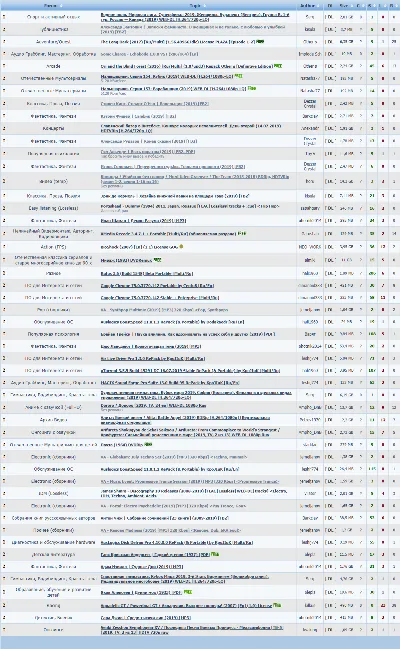Click the green FREE badge in Adventure/Quest row
This screenshot has width=400, height=649.
pyautogui.click(x=260, y=41)
